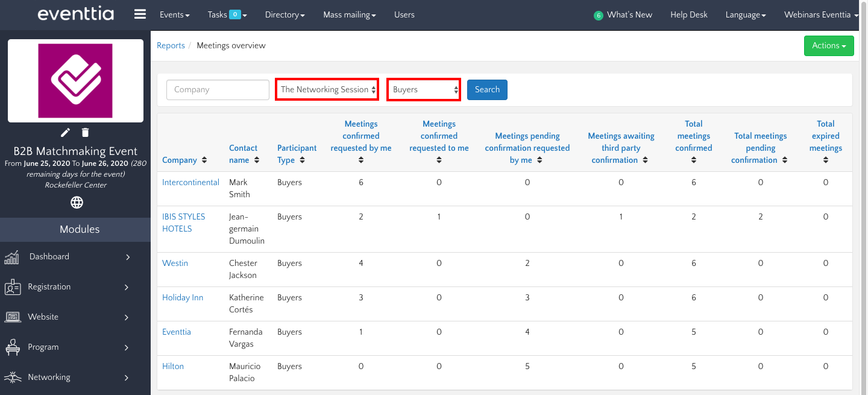Click the hamburger menu icon

[x=140, y=14]
